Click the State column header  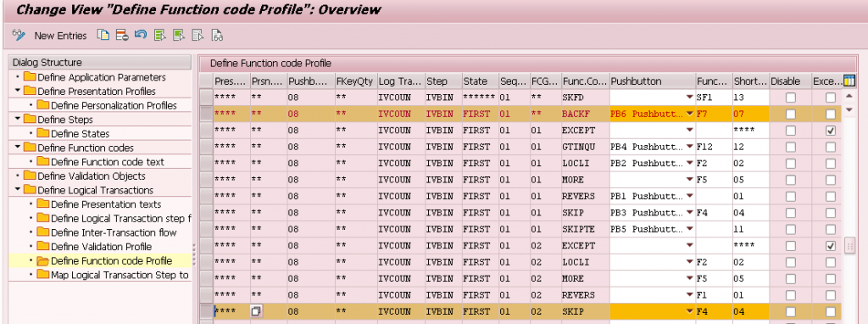pyautogui.click(x=480, y=81)
